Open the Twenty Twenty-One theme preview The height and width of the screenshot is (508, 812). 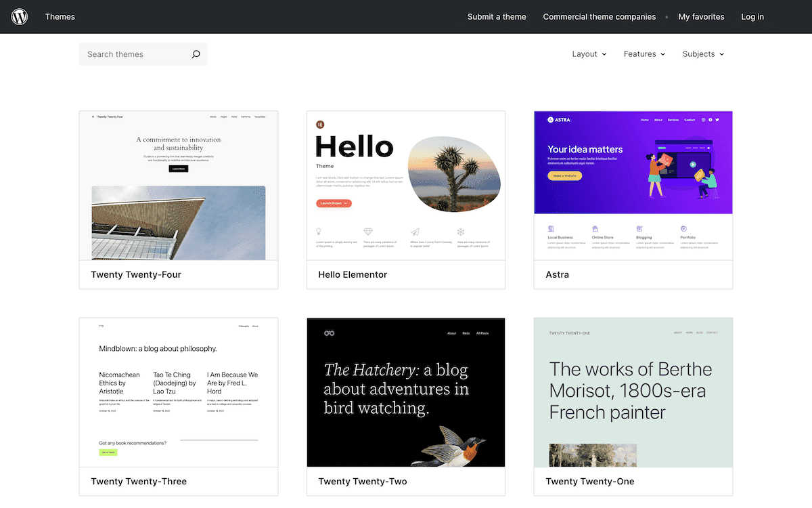click(x=633, y=392)
